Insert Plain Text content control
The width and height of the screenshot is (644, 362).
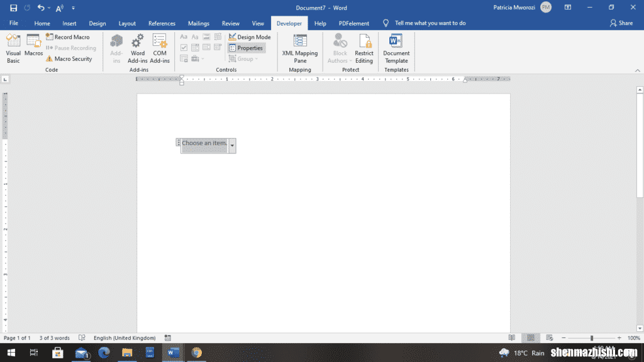click(x=195, y=37)
